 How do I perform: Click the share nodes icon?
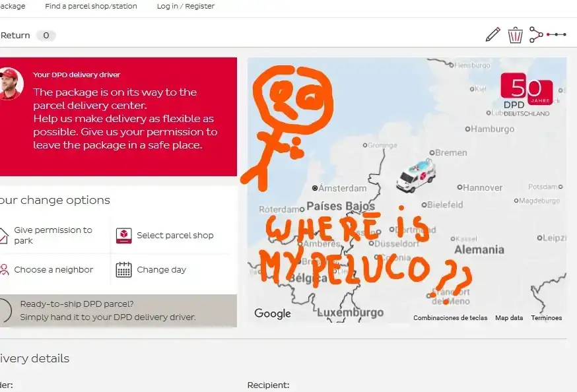[x=536, y=34]
